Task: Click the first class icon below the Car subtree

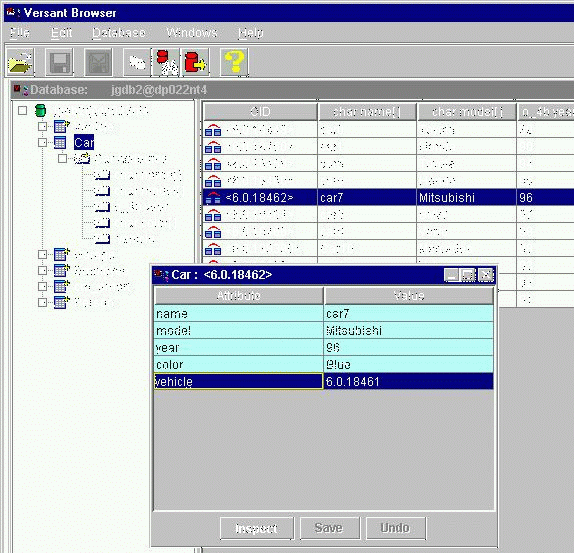Action: click(62, 254)
